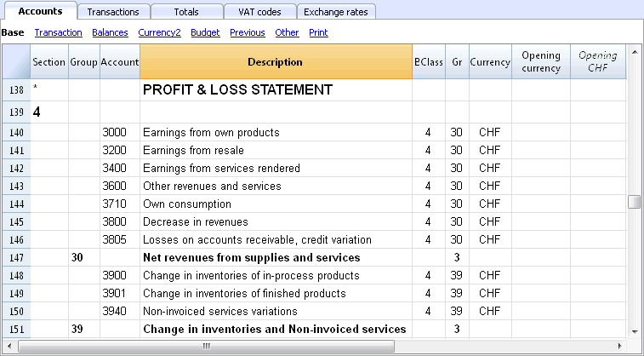Screen dimensions: 644x356
Task: Click the vertical scrollbar up arrow
Action: pyautogui.click(x=635, y=52)
